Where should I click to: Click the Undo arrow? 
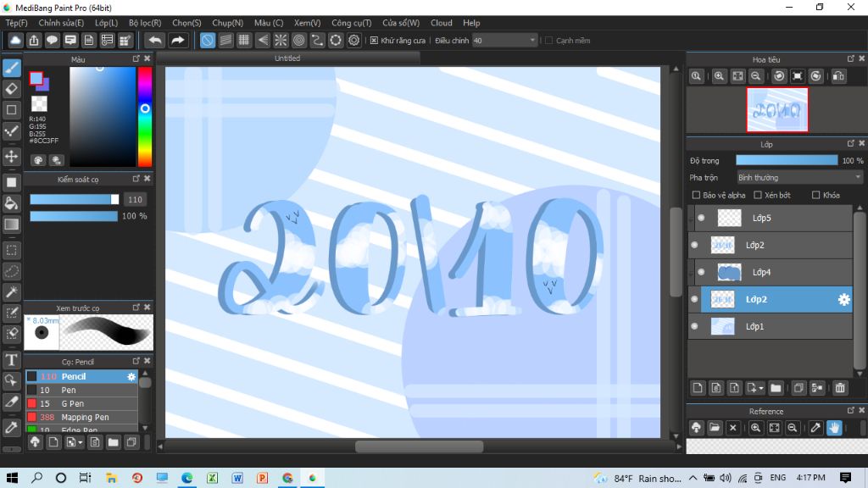click(x=156, y=41)
